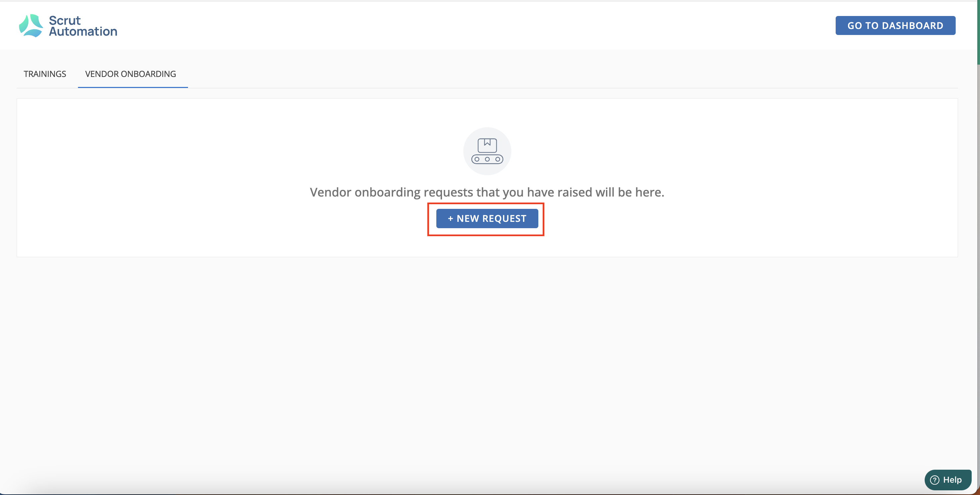Click the conveyor belt wheels in illustration

tap(487, 159)
